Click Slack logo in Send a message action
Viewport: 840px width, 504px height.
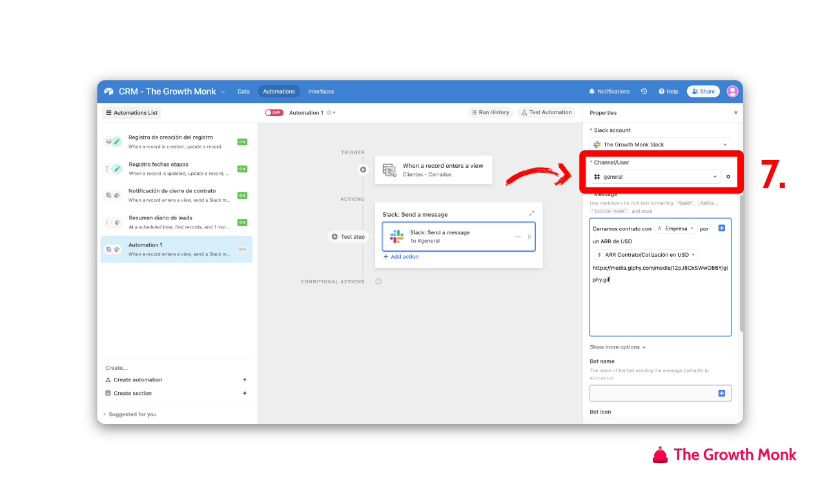(396, 236)
